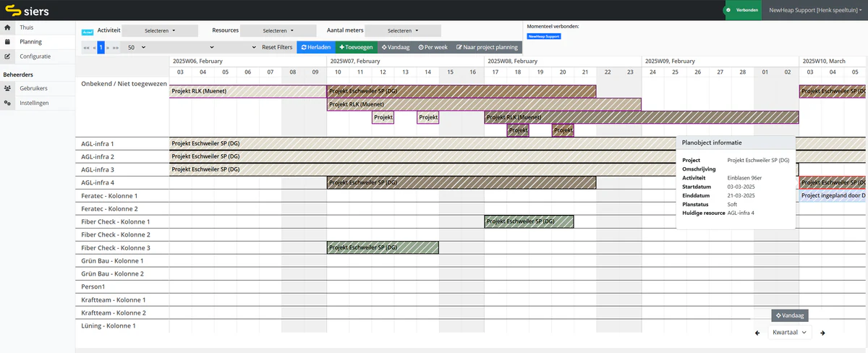Click the 'Einblasen 96er' activity value
The image size is (868, 353).
tap(745, 177)
